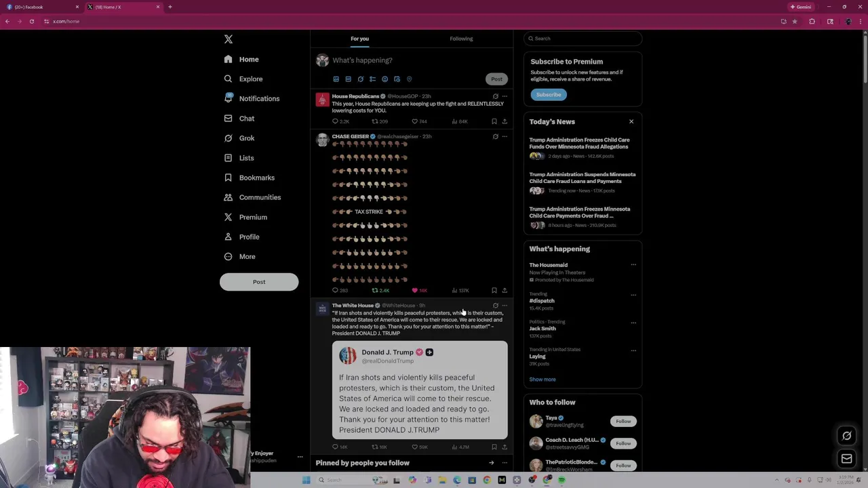
Task: Click the What's happening compose field
Action: (x=419, y=60)
